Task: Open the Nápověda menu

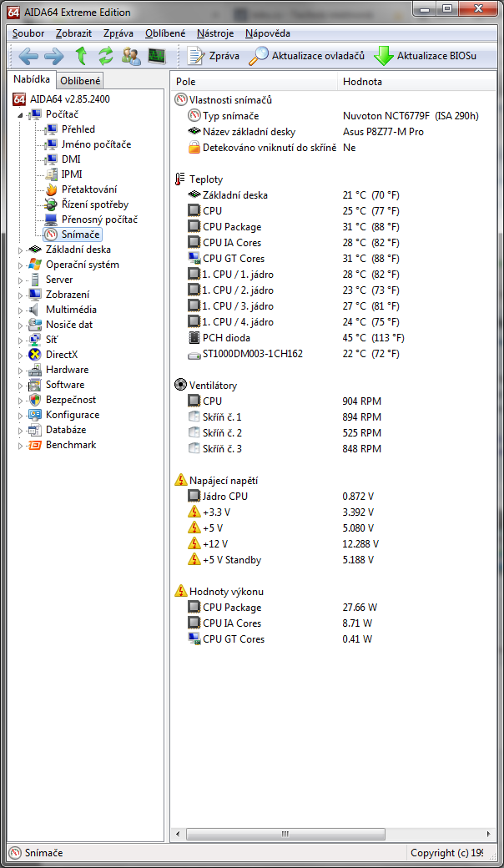Action: coord(268,33)
